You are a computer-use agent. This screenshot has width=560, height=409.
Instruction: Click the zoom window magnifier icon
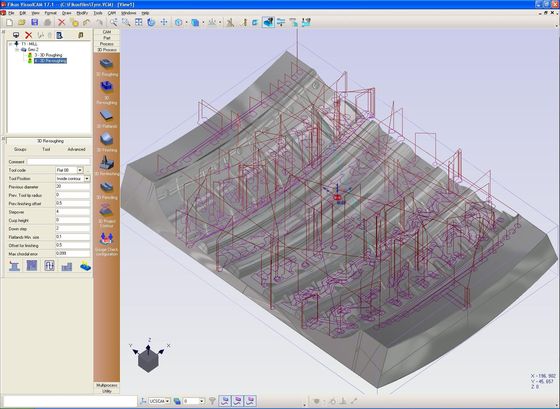tap(126, 23)
